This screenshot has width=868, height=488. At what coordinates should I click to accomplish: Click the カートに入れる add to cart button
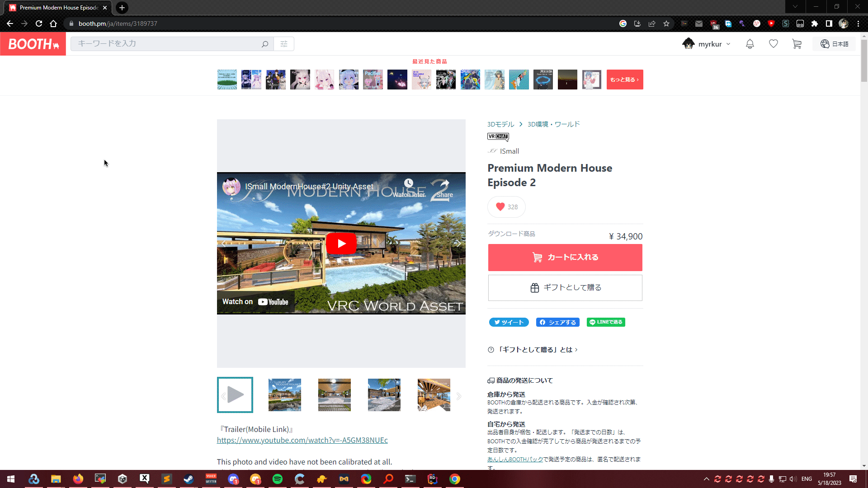click(565, 257)
